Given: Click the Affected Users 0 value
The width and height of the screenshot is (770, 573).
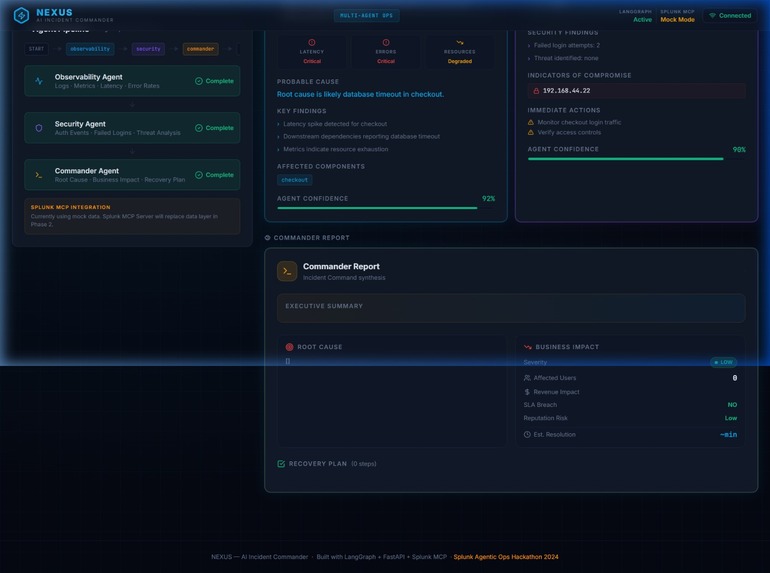Looking at the screenshot, I should click(735, 378).
